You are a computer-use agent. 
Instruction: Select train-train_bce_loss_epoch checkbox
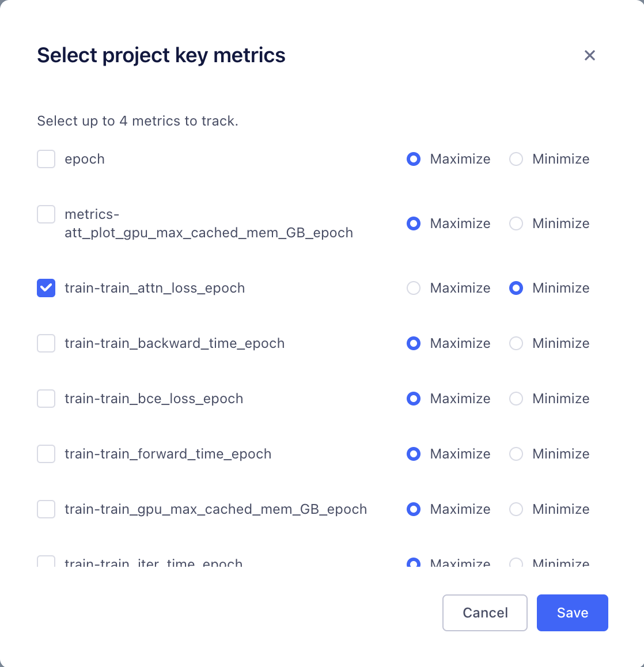(x=46, y=399)
